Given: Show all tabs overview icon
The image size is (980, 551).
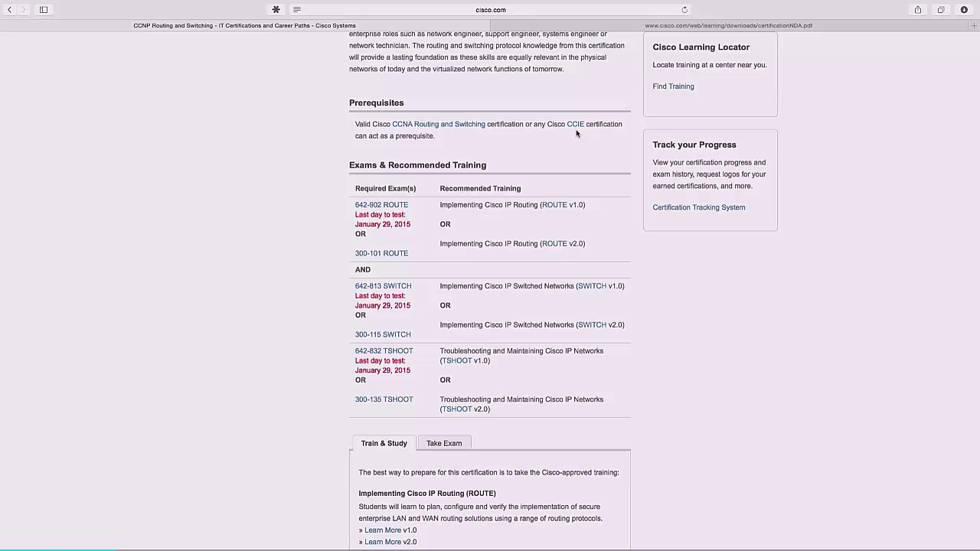Looking at the screenshot, I should pyautogui.click(x=941, y=10).
